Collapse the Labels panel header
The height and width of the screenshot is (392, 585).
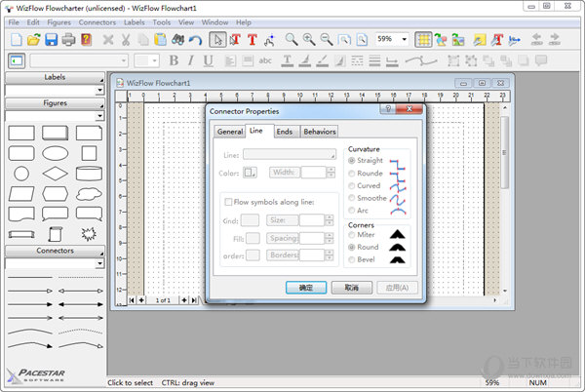(x=55, y=78)
